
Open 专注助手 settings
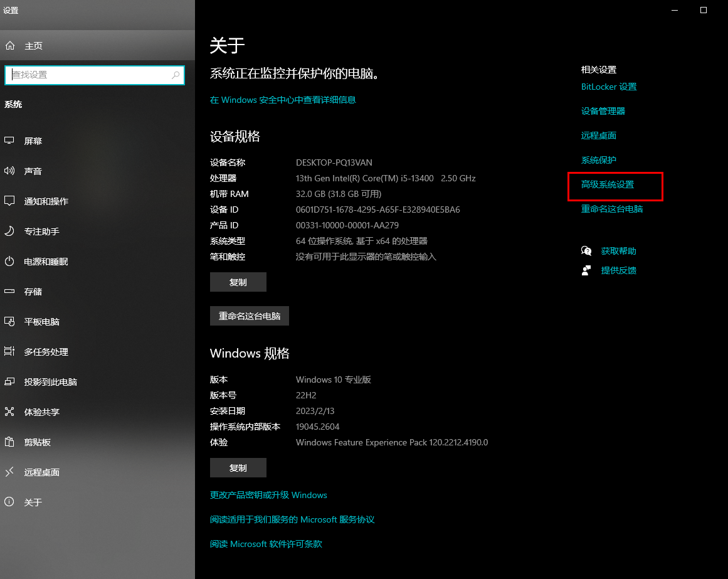point(97,231)
